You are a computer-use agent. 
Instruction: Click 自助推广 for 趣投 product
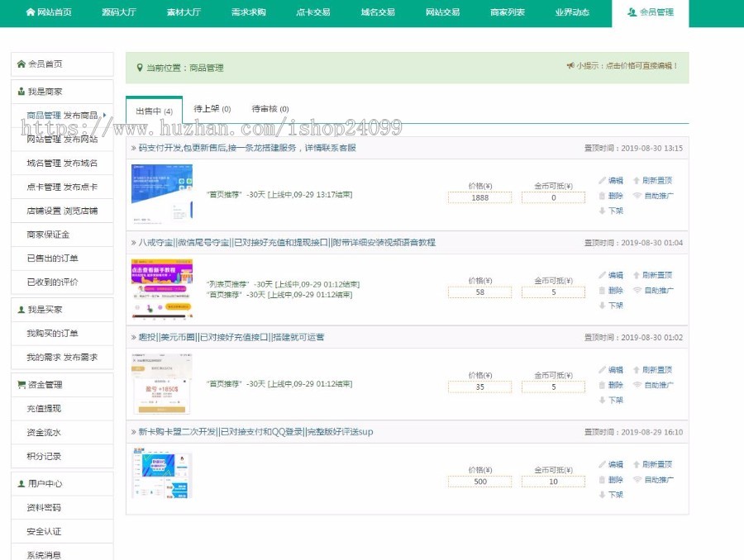click(654, 385)
